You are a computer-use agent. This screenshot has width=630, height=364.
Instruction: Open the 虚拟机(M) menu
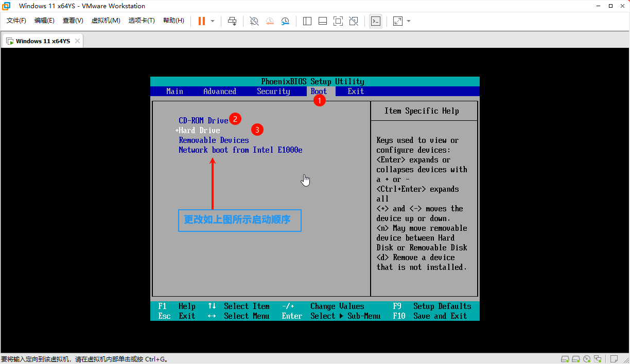coord(106,21)
